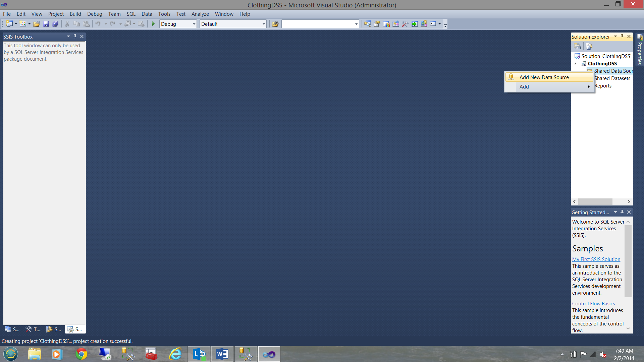Click the Open File folder icon

point(37,24)
